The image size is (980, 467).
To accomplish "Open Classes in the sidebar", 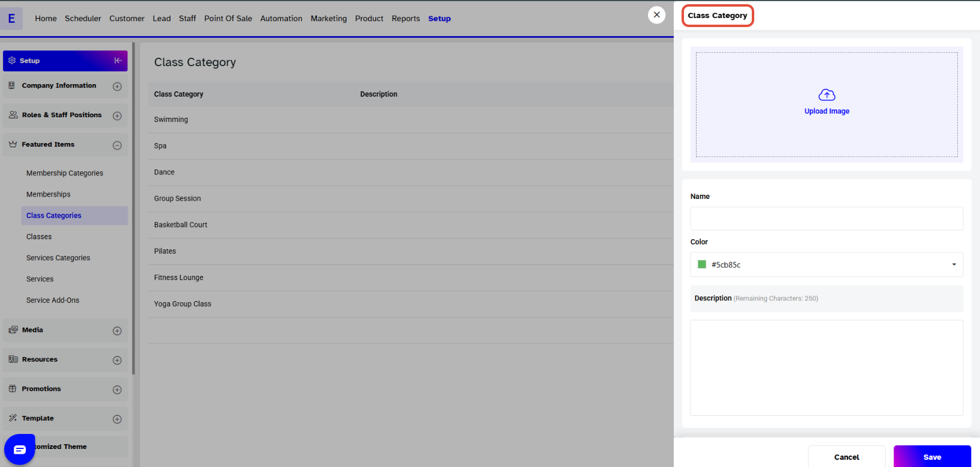I will point(39,237).
